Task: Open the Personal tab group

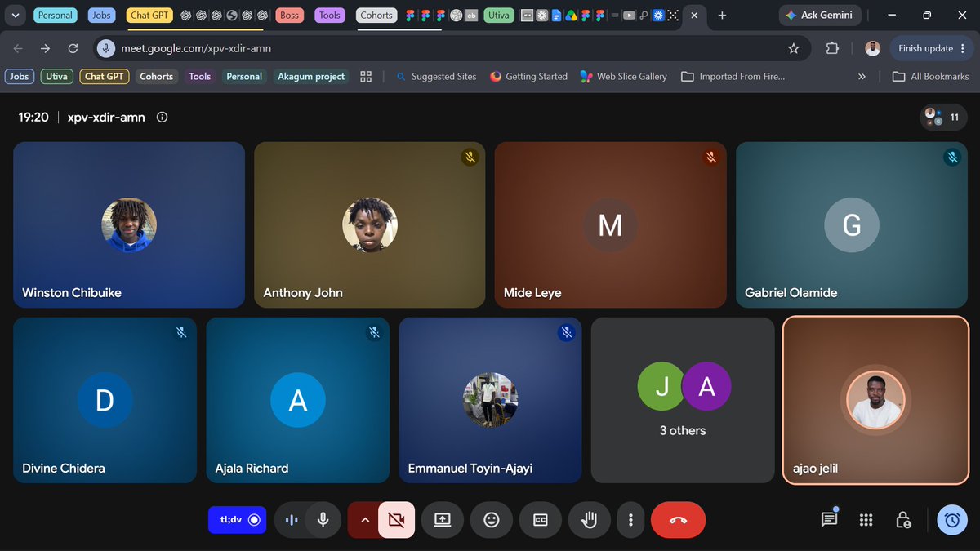Action: click(x=56, y=15)
